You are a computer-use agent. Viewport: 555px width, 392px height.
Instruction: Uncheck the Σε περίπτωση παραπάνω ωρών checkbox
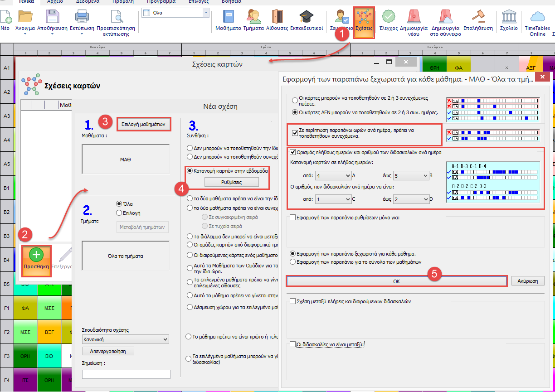(295, 133)
